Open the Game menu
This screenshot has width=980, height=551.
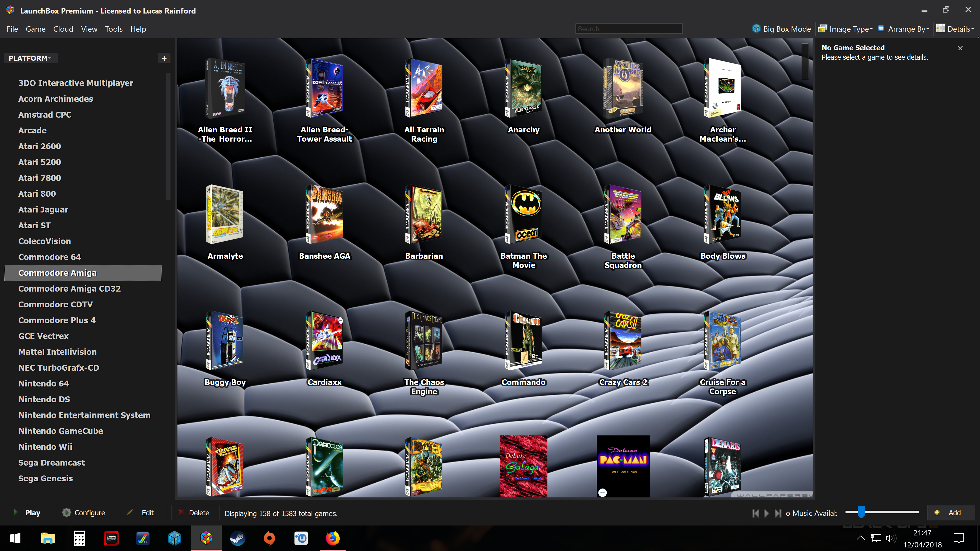35,29
